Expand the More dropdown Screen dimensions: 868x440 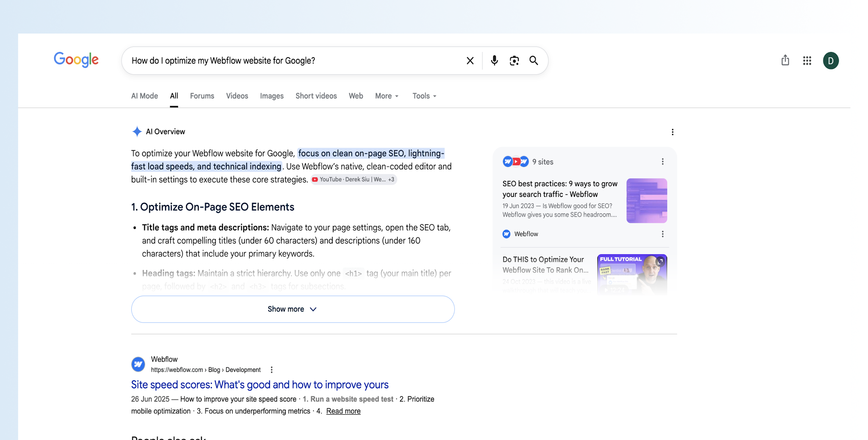(387, 96)
